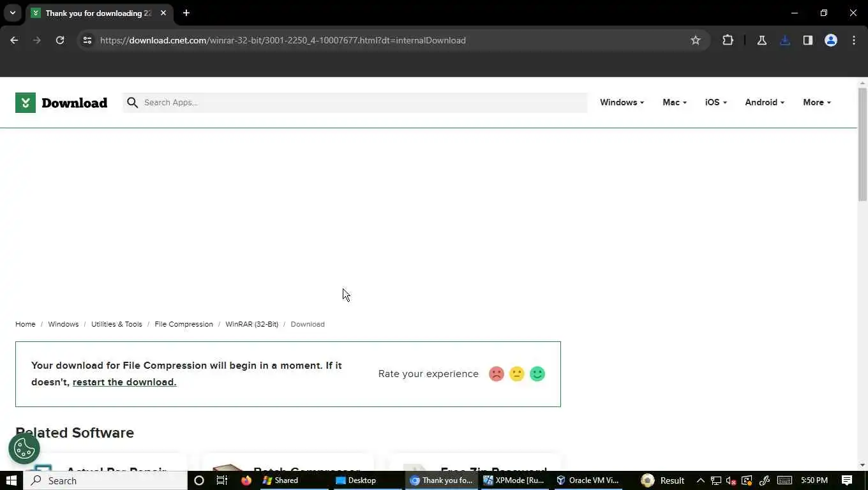Rate experience with yellow neutral face

(517, 374)
